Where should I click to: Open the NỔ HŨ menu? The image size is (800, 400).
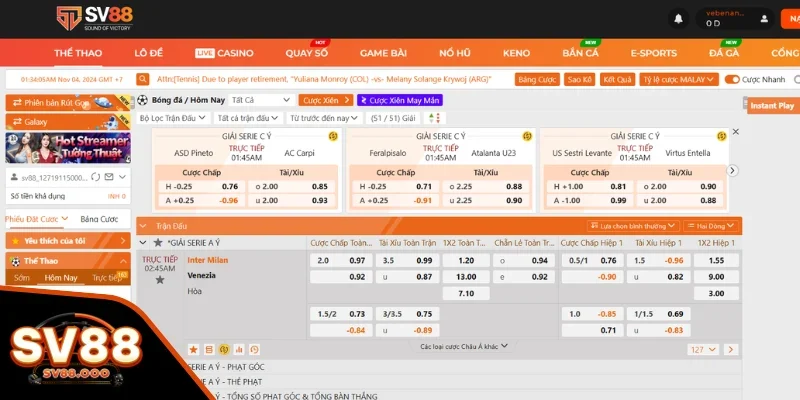pos(455,53)
